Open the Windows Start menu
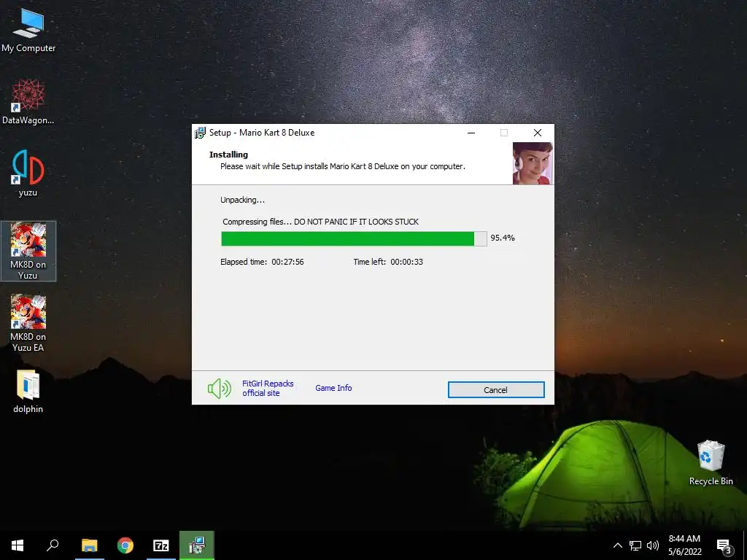This screenshot has height=560, width=747. point(18,545)
